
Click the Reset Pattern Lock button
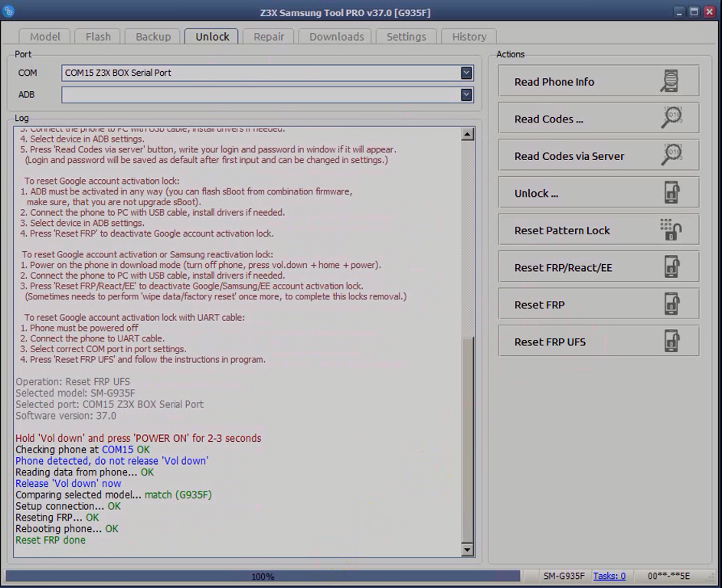(599, 230)
